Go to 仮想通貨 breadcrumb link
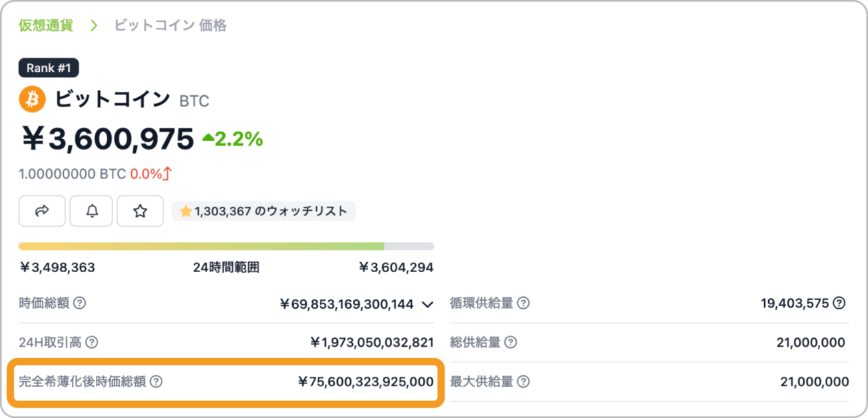This screenshot has height=418, width=868. (45, 25)
